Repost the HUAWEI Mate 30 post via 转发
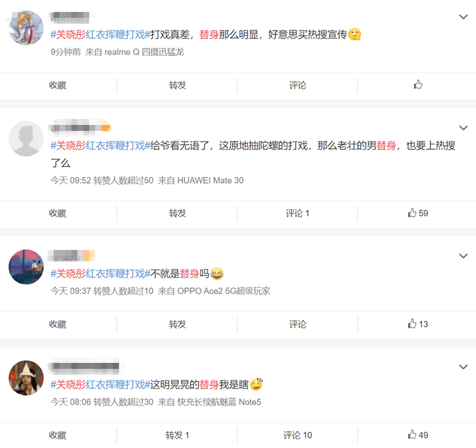This screenshot has width=476, height=448. coord(177,214)
